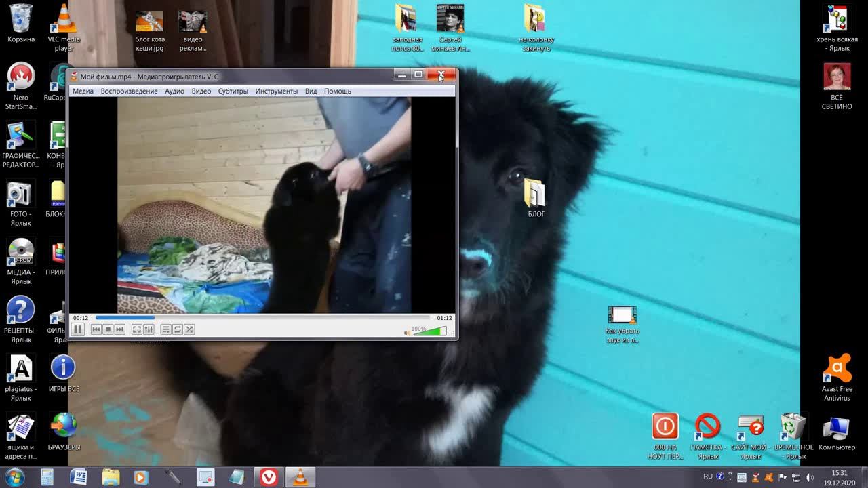
Task: Click the total time 01:12 label
Action: pyautogui.click(x=444, y=318)
